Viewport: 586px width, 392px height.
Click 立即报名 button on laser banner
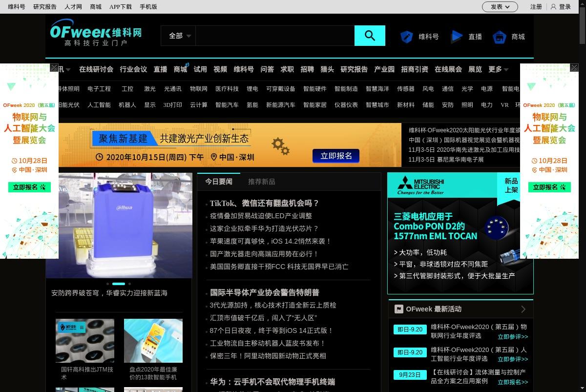[336, 156]
